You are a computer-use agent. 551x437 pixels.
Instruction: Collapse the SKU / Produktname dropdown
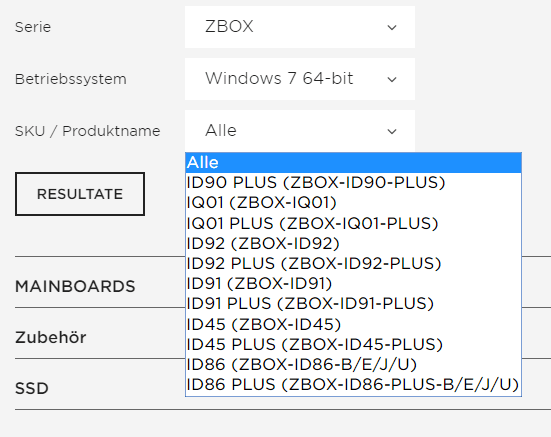point(300,131)
